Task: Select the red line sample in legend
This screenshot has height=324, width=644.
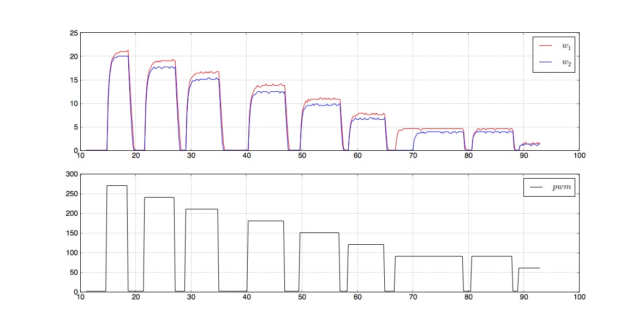Action: (x=545, y=46)
